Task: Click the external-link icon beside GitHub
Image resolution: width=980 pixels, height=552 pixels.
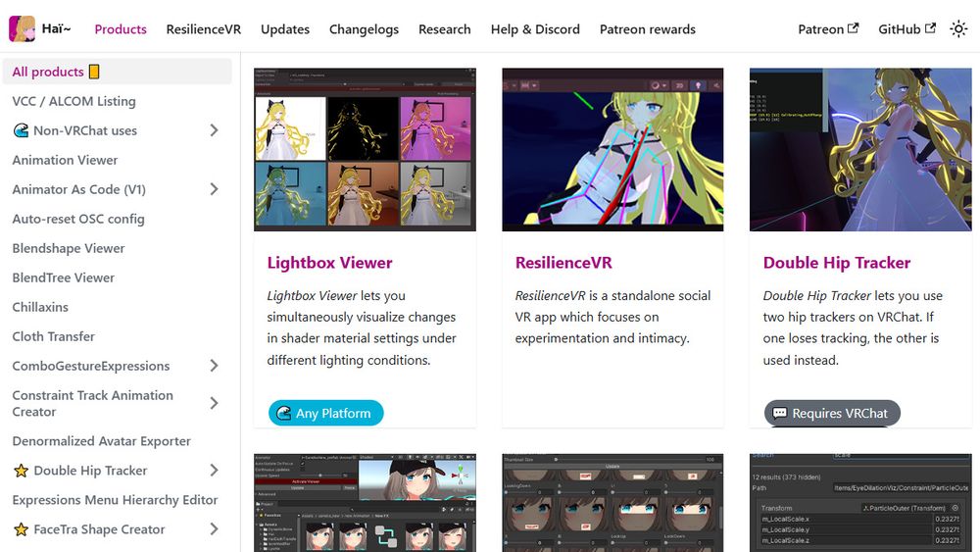Action: (930, 28)
